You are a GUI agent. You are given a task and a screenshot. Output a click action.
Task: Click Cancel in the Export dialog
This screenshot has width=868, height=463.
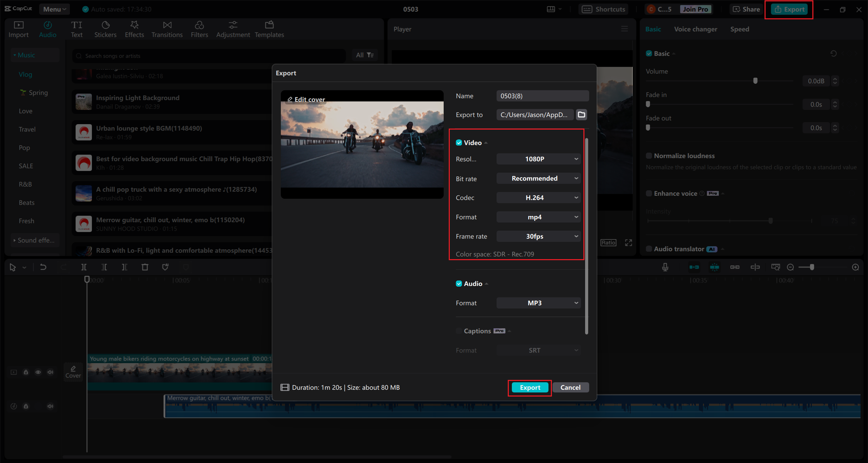tap(570, 387)
